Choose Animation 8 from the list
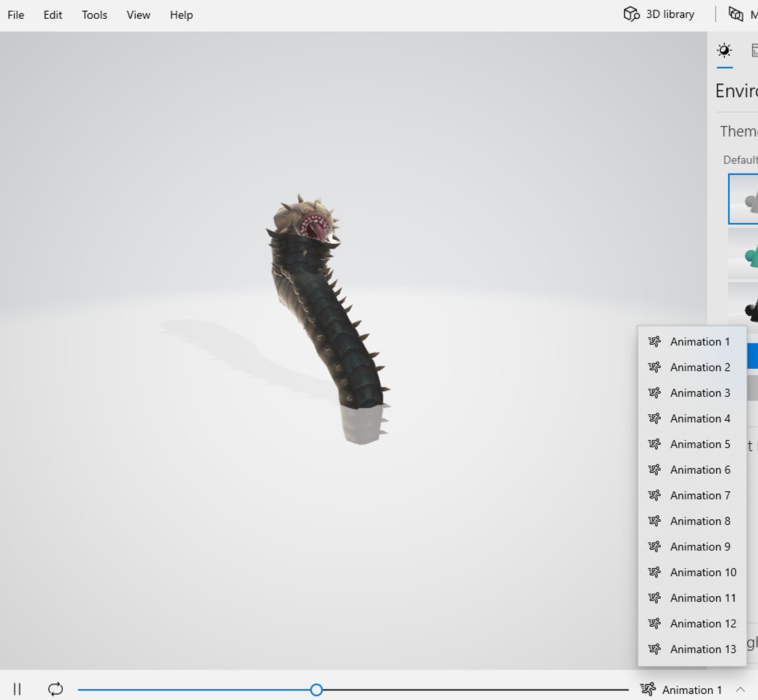This screenshot has width=758, height=700. pos(693,521)
